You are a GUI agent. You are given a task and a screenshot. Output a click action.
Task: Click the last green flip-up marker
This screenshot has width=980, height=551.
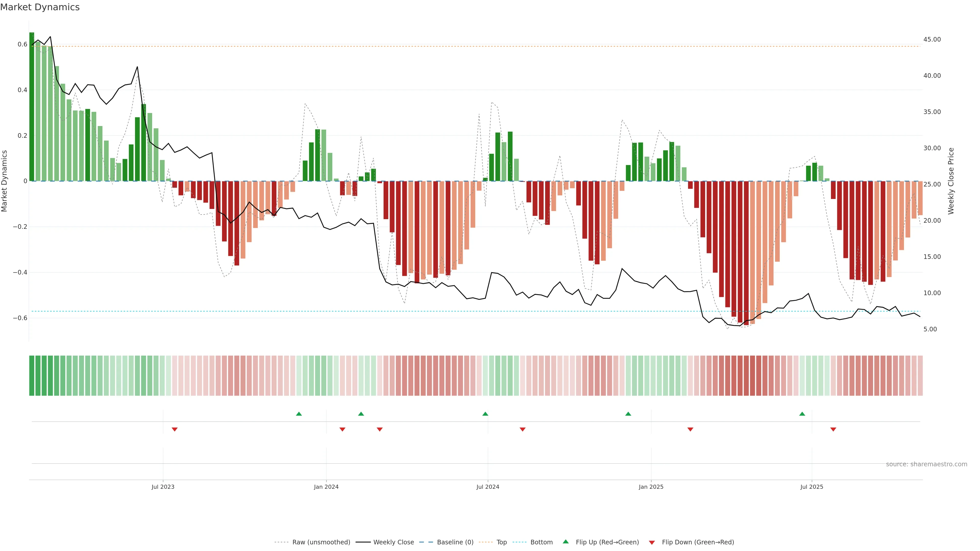tap(802, 414)
